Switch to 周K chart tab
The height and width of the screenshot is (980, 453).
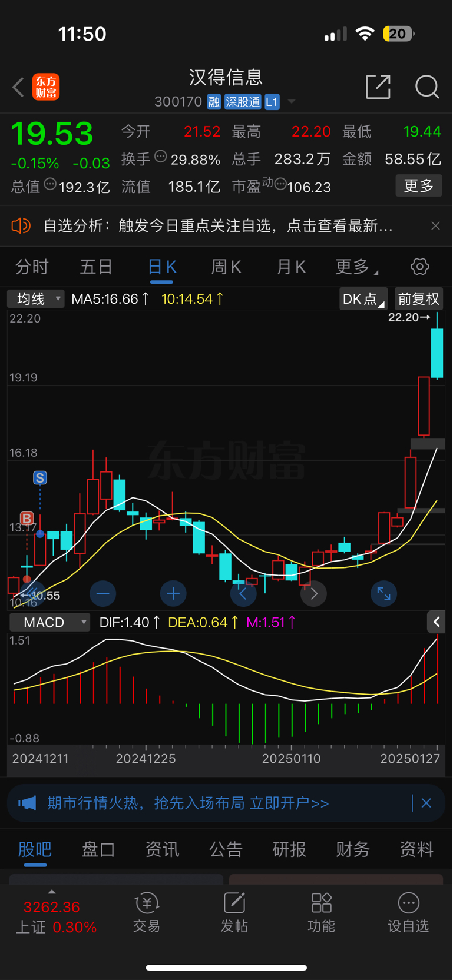tap(226, 267)
